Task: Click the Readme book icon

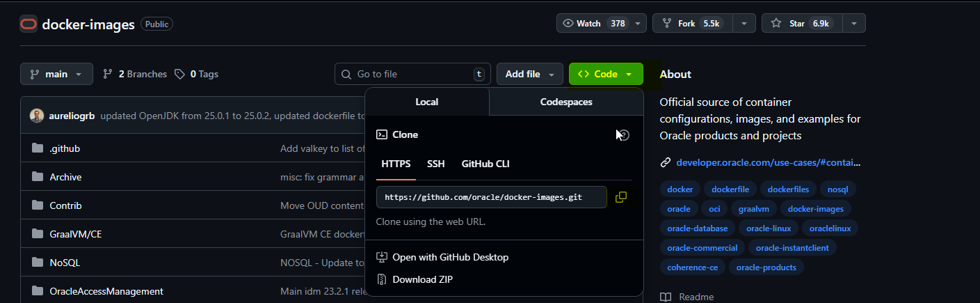Action: click(x=666, y=297)
